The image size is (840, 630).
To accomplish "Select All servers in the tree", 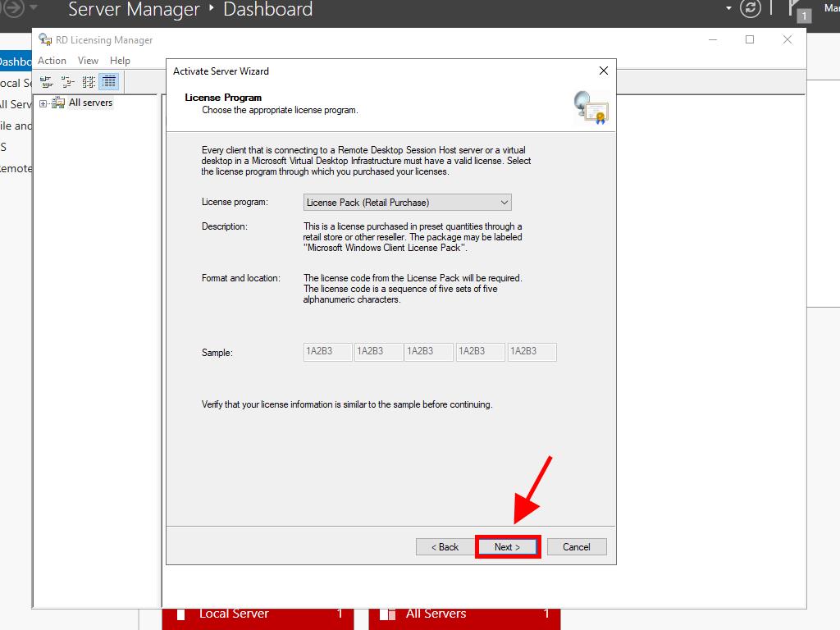I will [x=90, y=103].
